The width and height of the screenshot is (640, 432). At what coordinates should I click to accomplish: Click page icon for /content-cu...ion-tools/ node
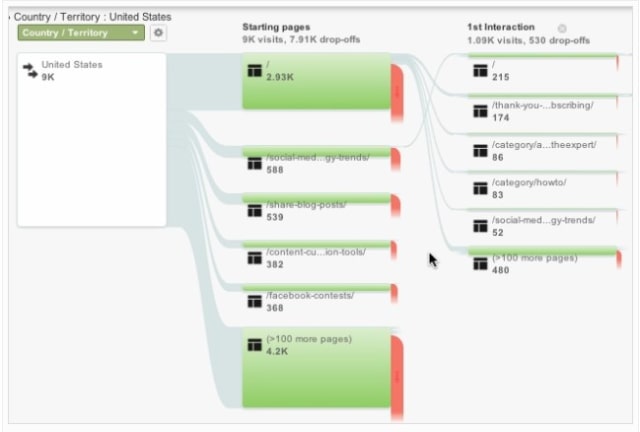pos(254,258)
